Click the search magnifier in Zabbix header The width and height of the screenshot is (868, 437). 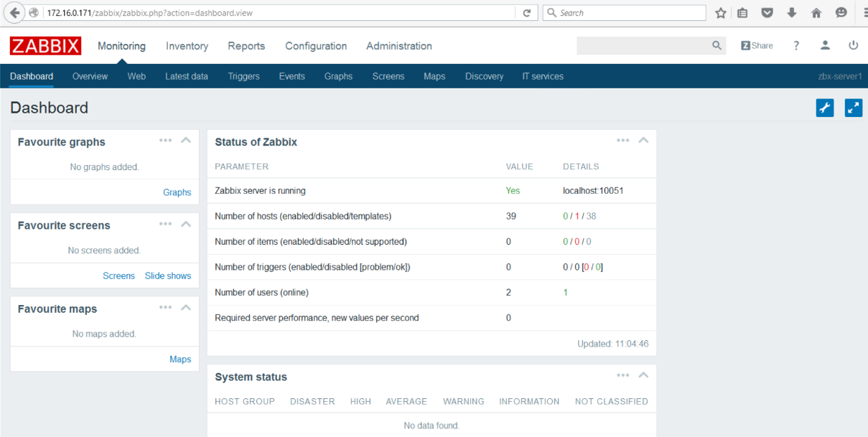pyautogui.click(x=717, y=45)
